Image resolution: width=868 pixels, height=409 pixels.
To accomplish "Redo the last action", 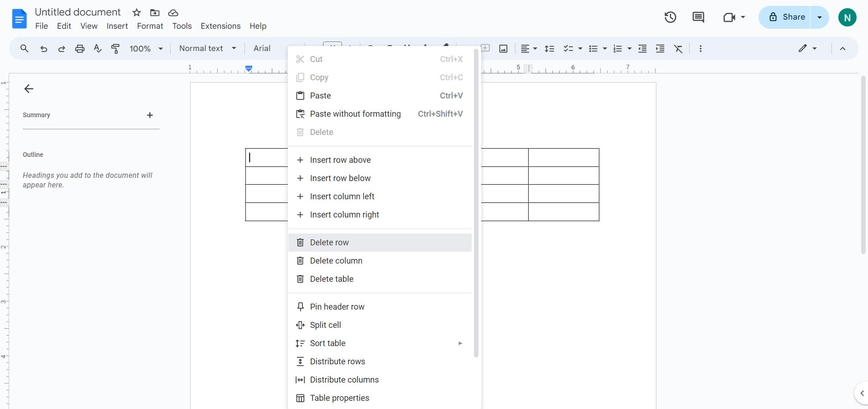I will pyautogui.click(x=61, y=49).
